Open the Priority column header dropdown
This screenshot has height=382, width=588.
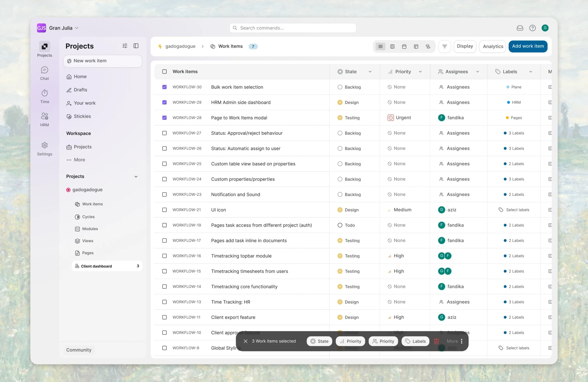click(420, 72)
